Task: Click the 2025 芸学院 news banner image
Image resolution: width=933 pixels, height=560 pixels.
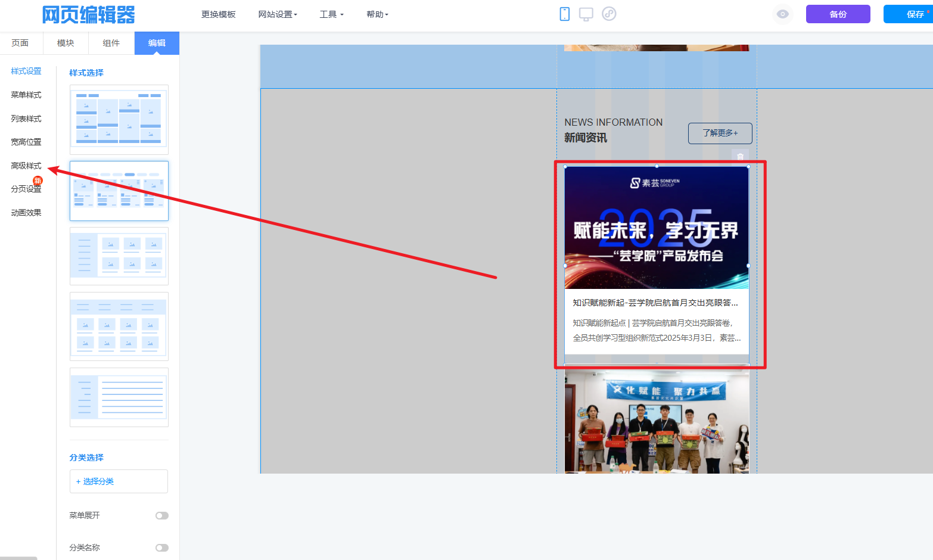Action: pyautogui.click(x=657, y=228)
